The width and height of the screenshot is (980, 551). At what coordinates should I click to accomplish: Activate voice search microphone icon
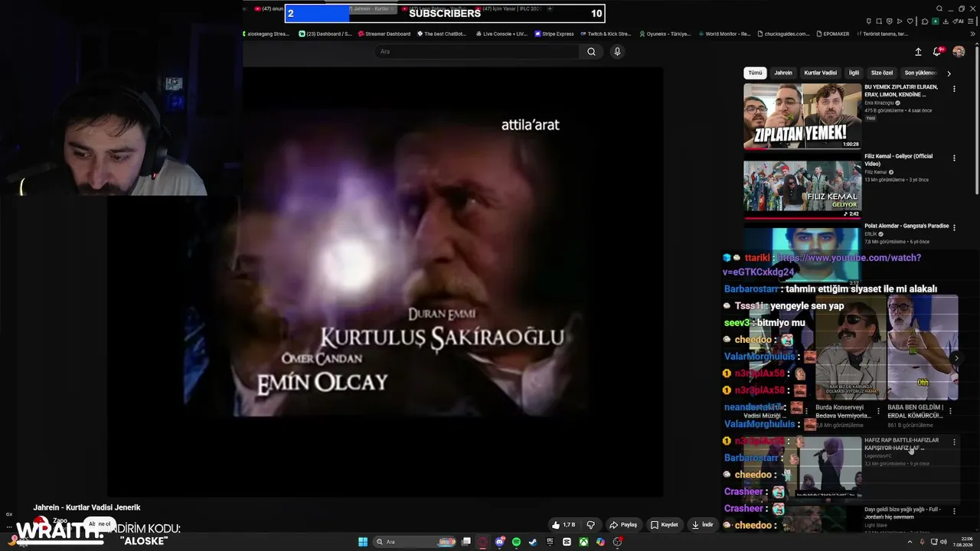click(x=617, y=51)
